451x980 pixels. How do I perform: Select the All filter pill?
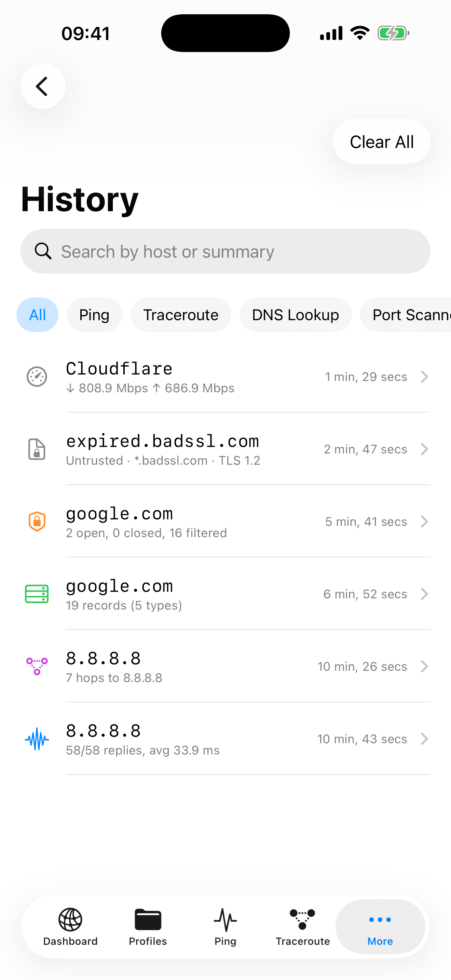(37, 315)
